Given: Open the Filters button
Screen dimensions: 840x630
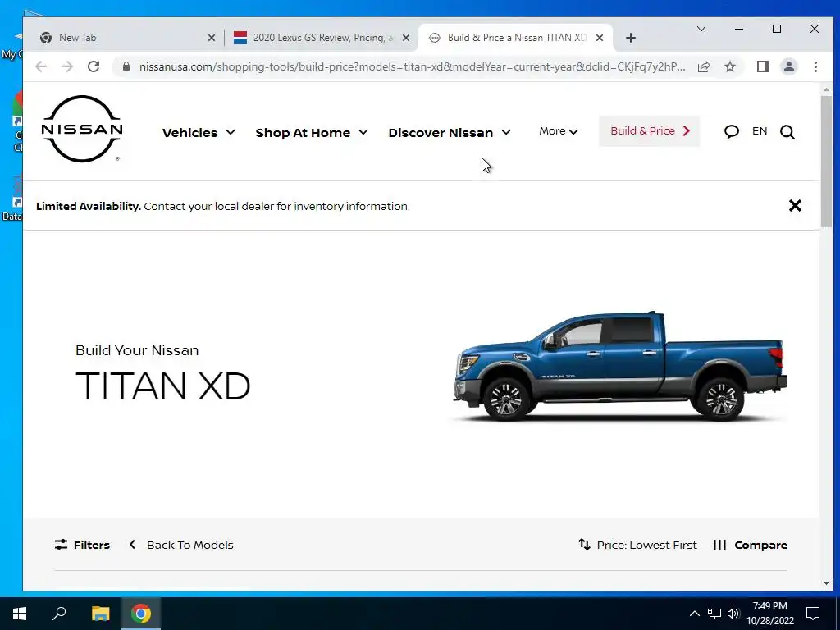Looking at the screenshot, I should (82, 545).
